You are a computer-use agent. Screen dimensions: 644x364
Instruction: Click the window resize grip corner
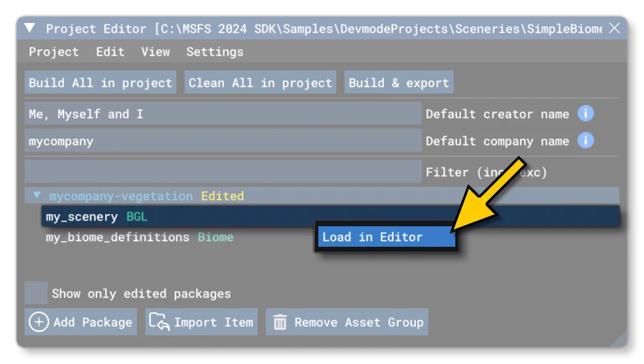[x=618, y=338]
